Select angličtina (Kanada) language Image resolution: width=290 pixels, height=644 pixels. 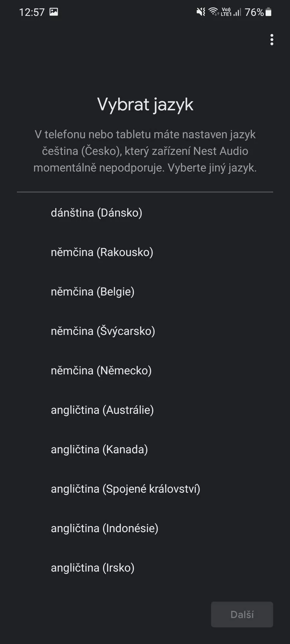pyautogui.click(x=145, y=449)
